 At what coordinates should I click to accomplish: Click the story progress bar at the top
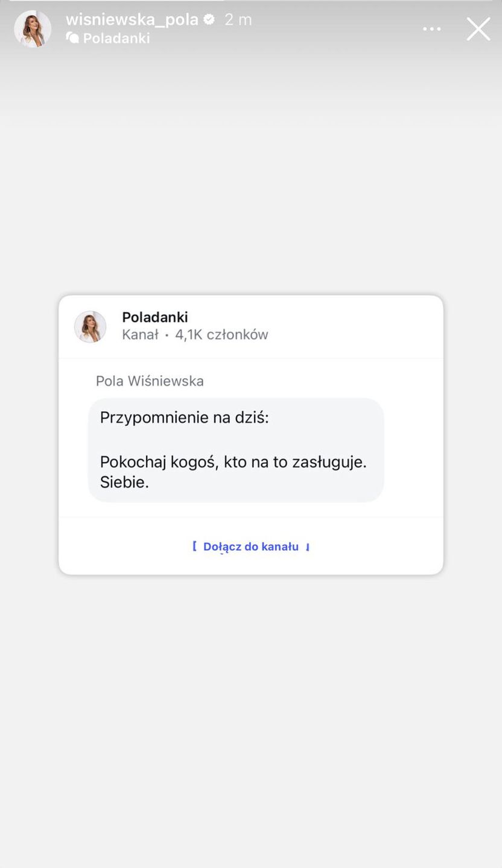point(251,2)
